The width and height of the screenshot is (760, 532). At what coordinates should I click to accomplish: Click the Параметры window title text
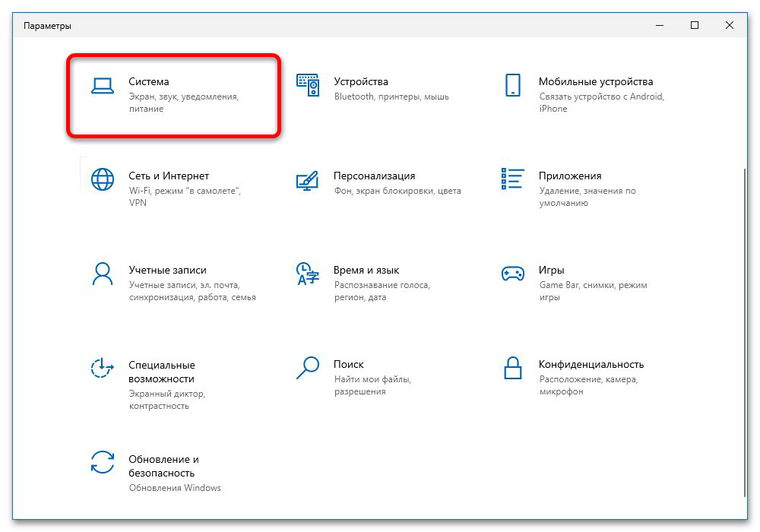47,26
